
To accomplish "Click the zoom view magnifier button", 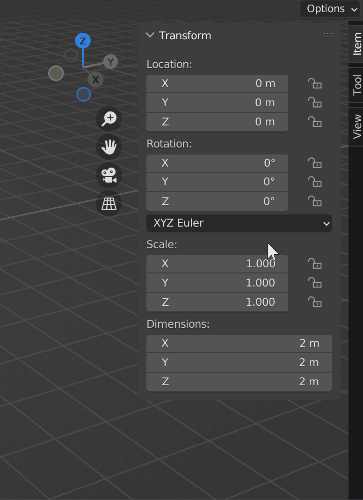I will [x=109, y=119].
